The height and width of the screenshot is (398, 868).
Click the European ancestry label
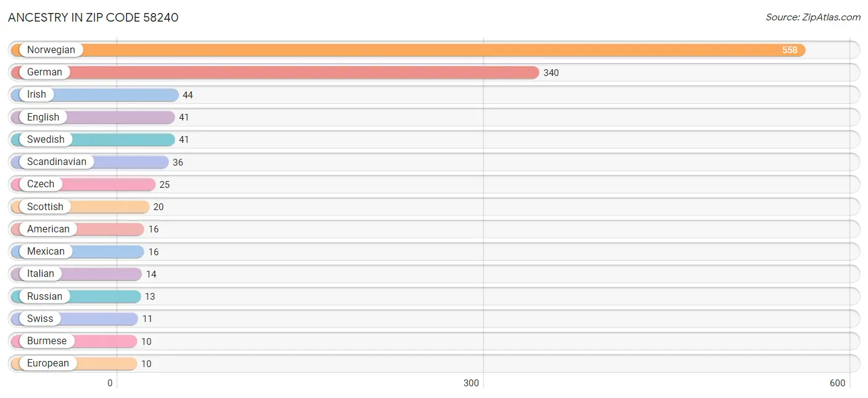(48, 363)
